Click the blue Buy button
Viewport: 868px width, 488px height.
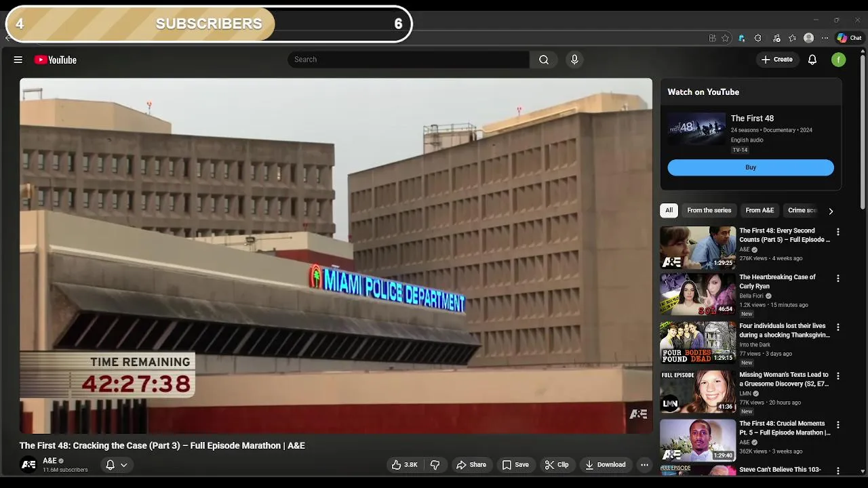pyautogui.click(x=751, y=167)
